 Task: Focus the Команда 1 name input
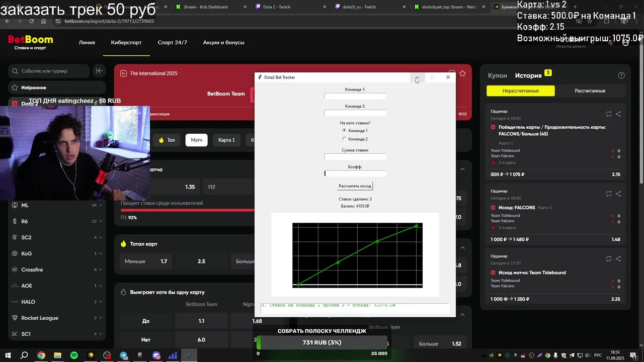pyautogui.click(x=355, y=96)
